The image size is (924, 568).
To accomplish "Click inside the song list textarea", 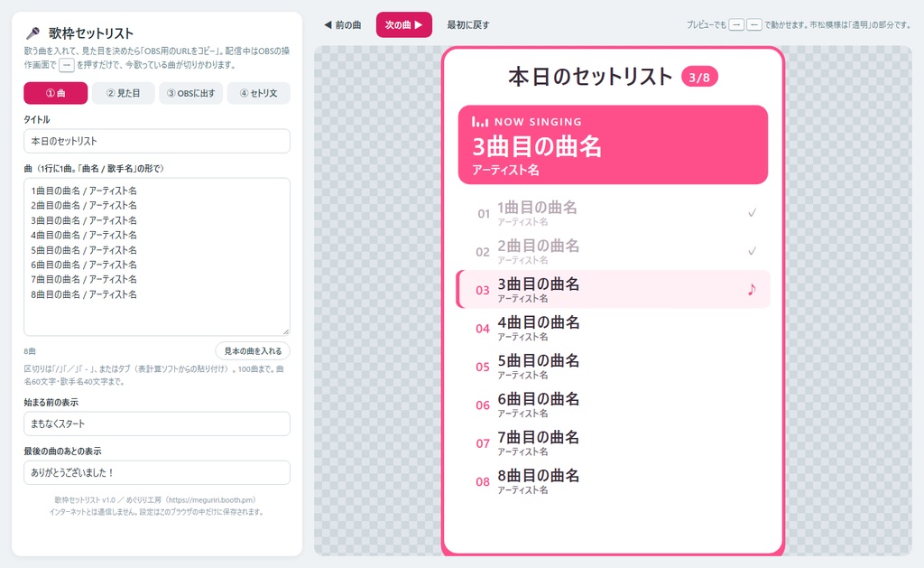I will 157,256.
